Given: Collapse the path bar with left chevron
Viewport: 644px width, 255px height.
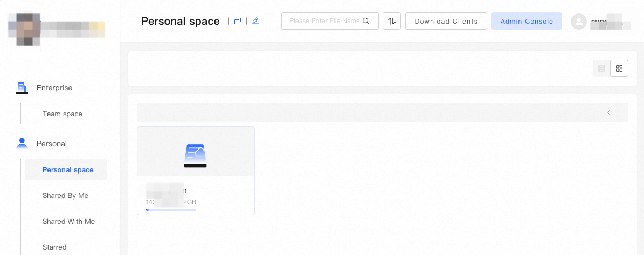Looking at the screenshot, I should (608, 112).
